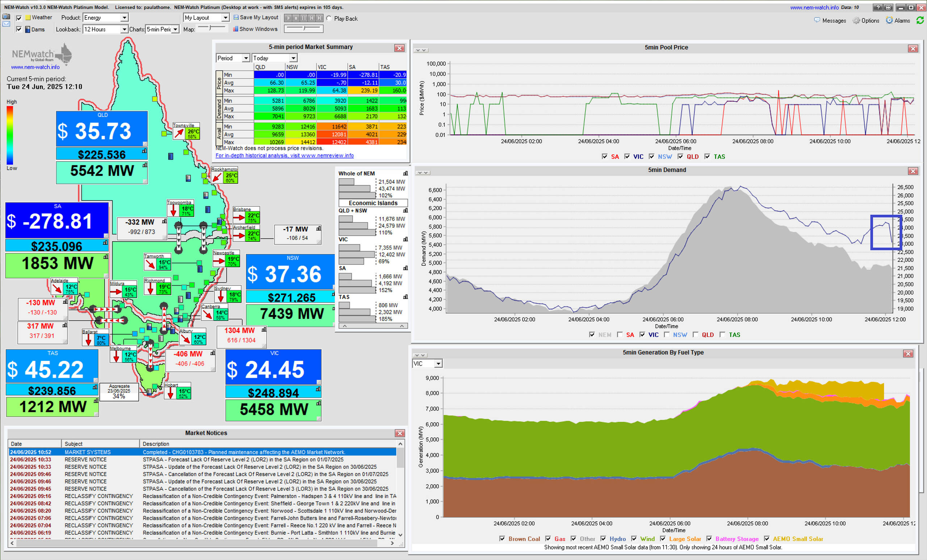Image resolution: width=927 pixels, height=560 pixels.
Task: Click the step back playback control
Action: 311,18
